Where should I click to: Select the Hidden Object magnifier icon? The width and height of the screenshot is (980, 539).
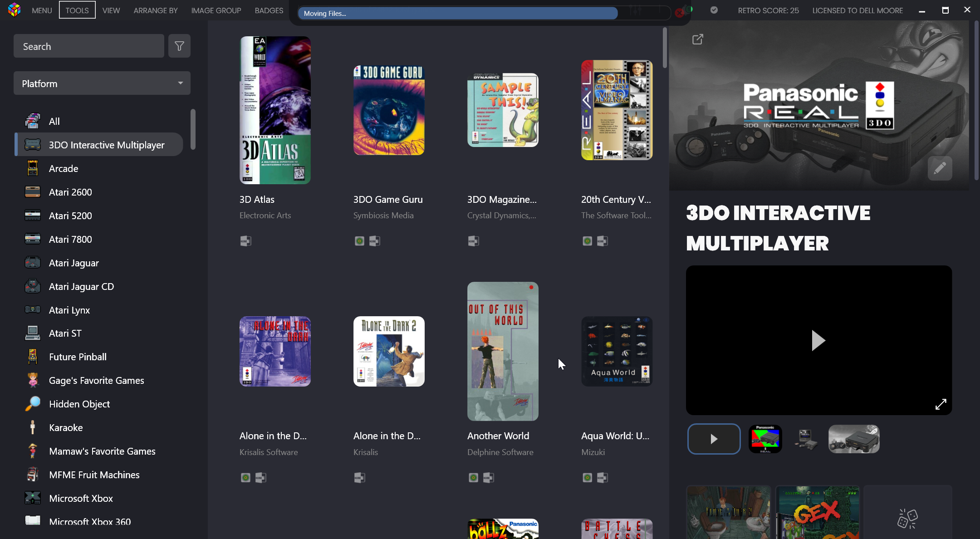click(33, 404)
